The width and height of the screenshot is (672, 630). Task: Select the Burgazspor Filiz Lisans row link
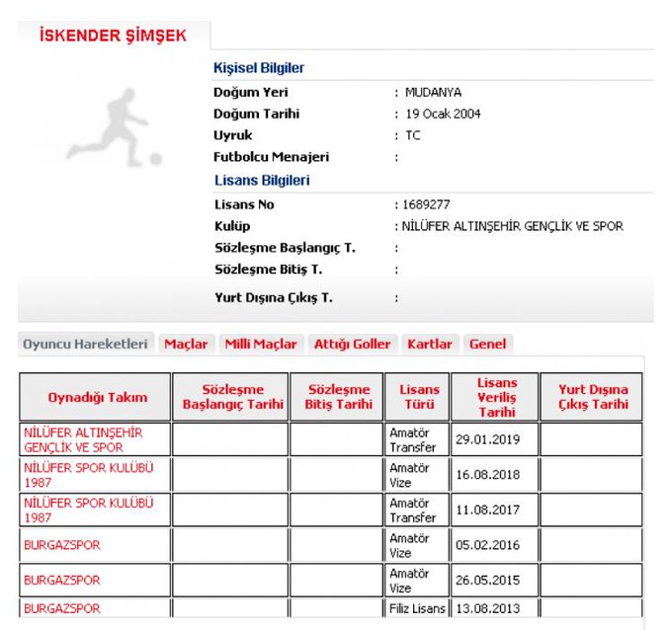click(62, 608)
